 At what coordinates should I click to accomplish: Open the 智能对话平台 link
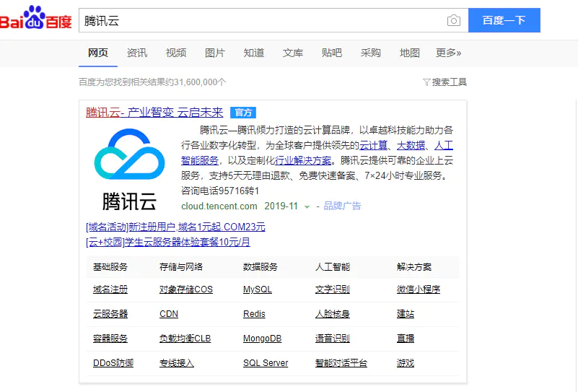tap(341, 363)
